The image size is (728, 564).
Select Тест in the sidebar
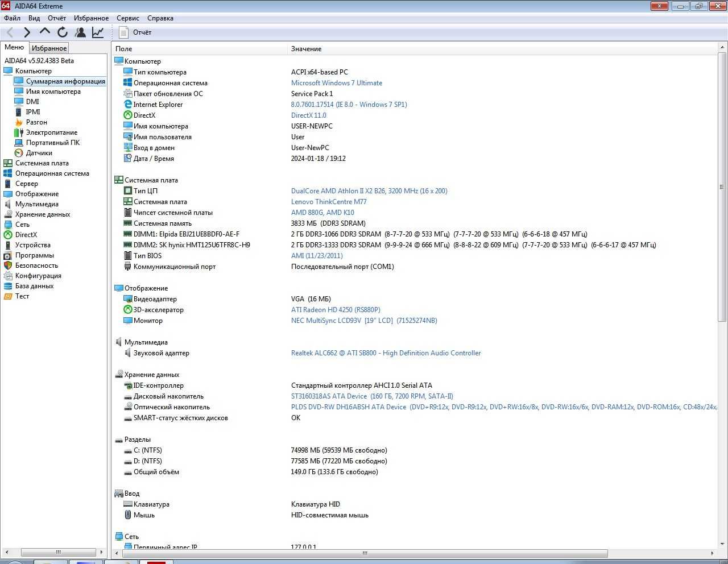[22, 296]
